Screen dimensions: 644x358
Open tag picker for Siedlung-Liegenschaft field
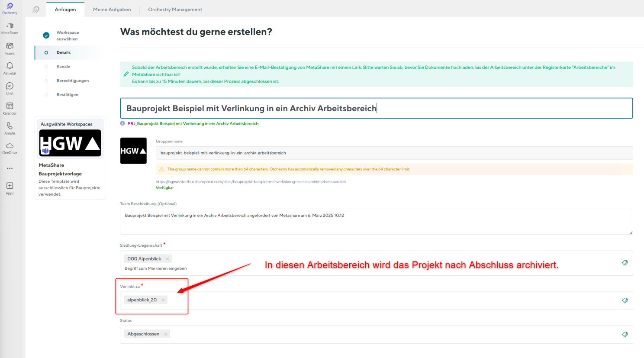(625, 263)
